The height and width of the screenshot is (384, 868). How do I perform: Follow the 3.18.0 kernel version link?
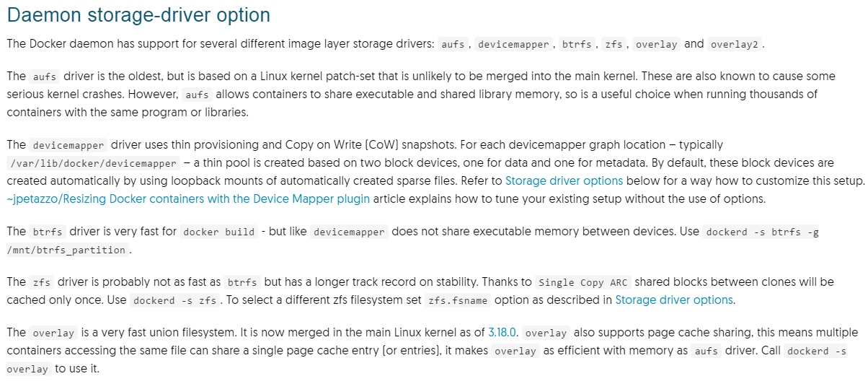tap(502, 332)
